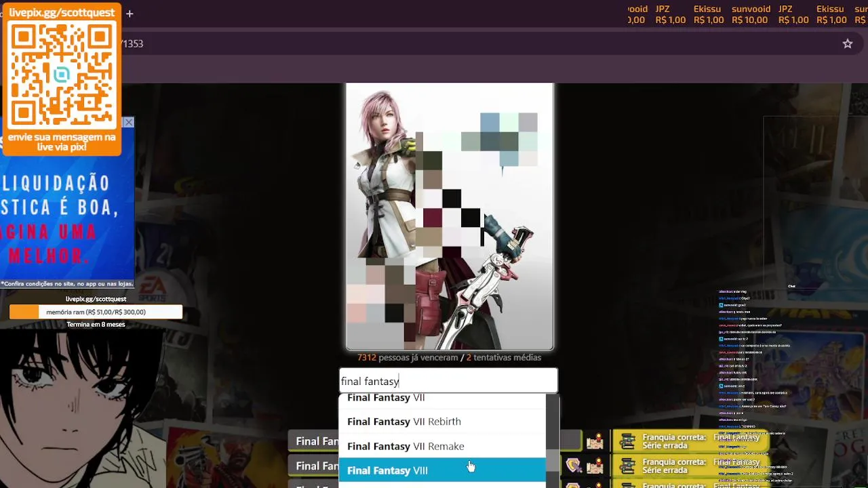This screenshot has height=488, width=868.
Task: Click the first Franquia correta hint badge
Action: (x=692, y=441)
